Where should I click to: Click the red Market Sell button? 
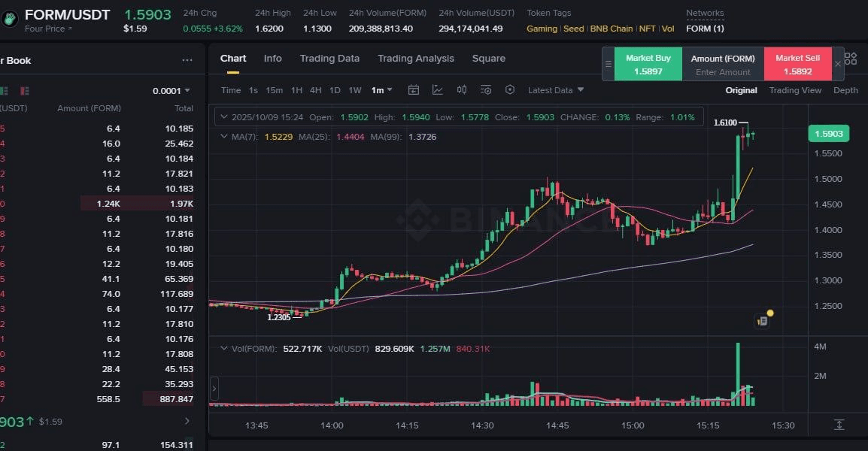(x=798, y=64)
